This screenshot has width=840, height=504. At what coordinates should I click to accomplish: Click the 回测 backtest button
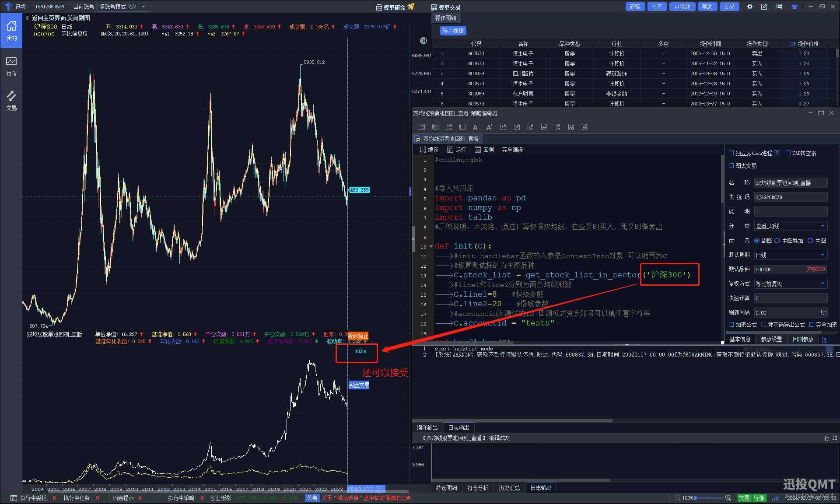pos(484,150)
